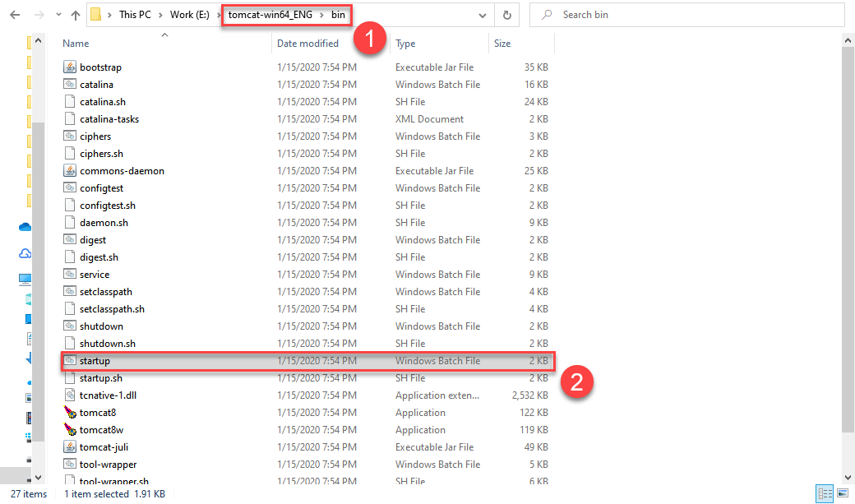
Task: Select the catalina-tasks XML document icon
Action: click(x=69, y=118)
